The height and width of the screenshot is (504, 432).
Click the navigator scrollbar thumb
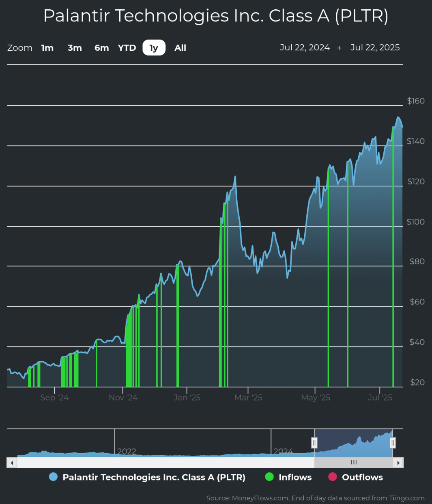click(354, 463)
